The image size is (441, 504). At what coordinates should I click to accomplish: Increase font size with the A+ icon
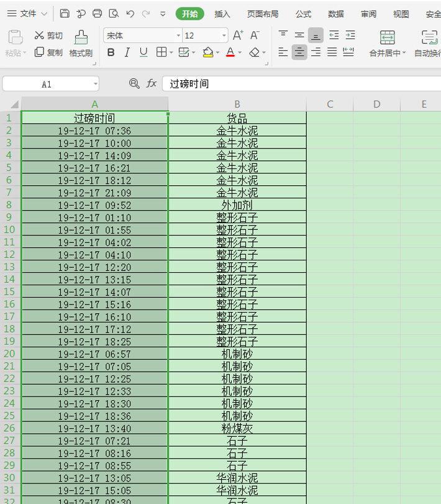click(238, 35)
